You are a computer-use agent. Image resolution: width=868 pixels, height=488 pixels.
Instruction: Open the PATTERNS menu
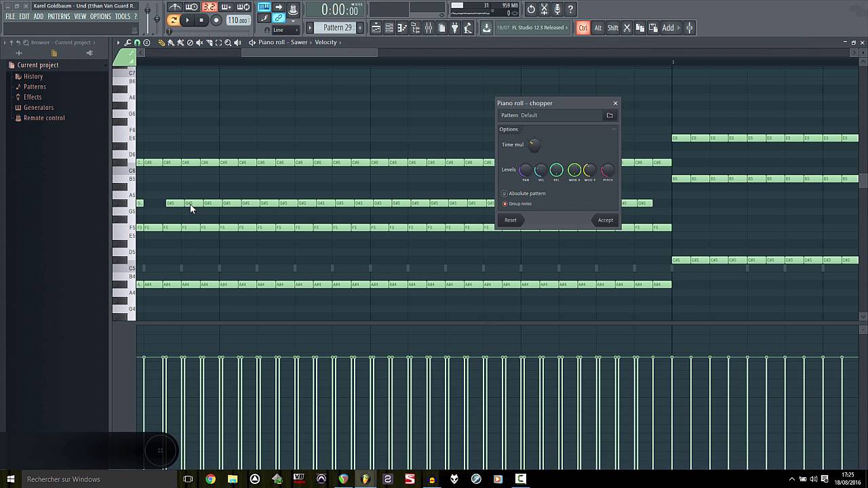(59, 16)
